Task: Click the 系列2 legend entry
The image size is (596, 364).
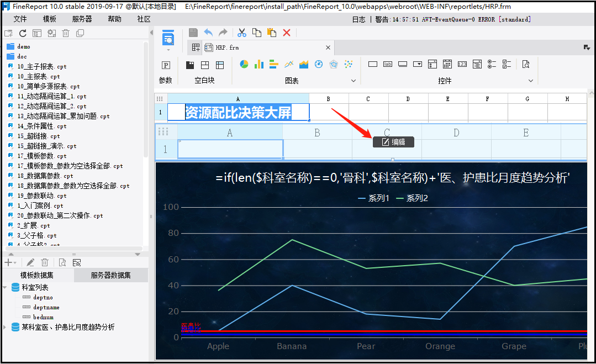Action: point(412,198)
